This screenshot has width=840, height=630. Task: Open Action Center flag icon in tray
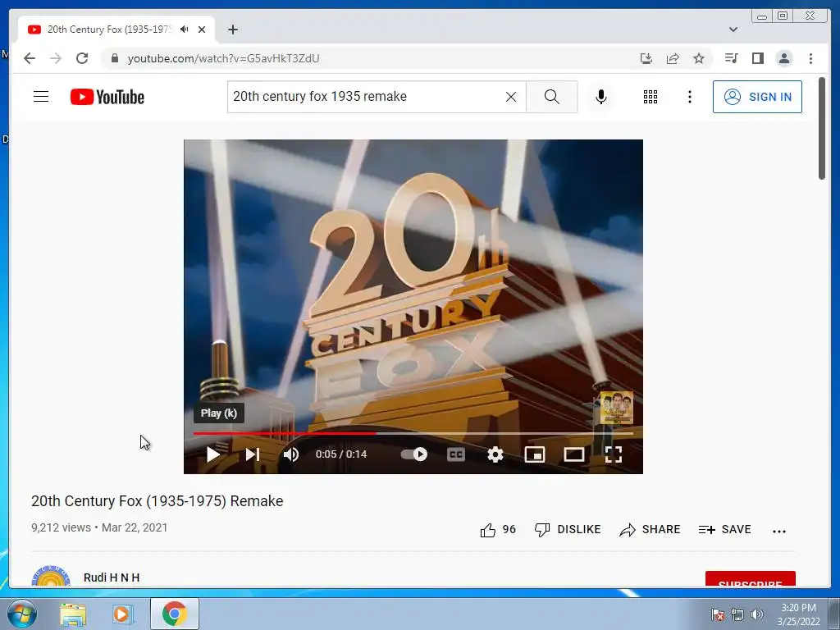tap(717, 614)
